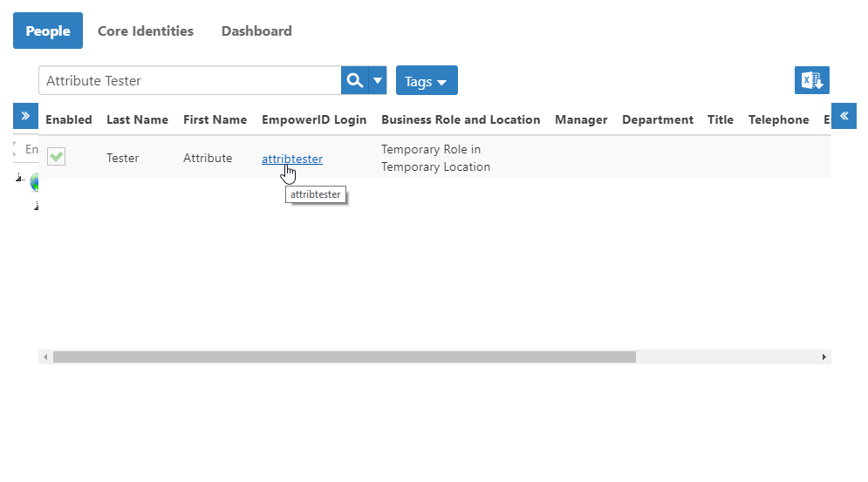
Task: Click the globe icon in the tree
Action: [x=34, y=181]
